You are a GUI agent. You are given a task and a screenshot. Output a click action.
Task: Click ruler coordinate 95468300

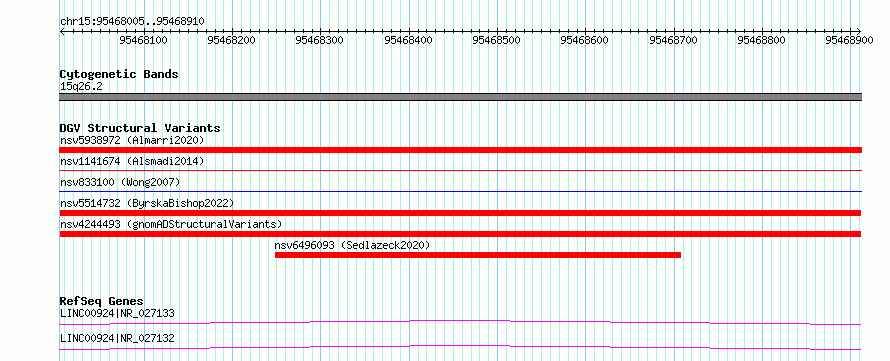click(320, 40)
